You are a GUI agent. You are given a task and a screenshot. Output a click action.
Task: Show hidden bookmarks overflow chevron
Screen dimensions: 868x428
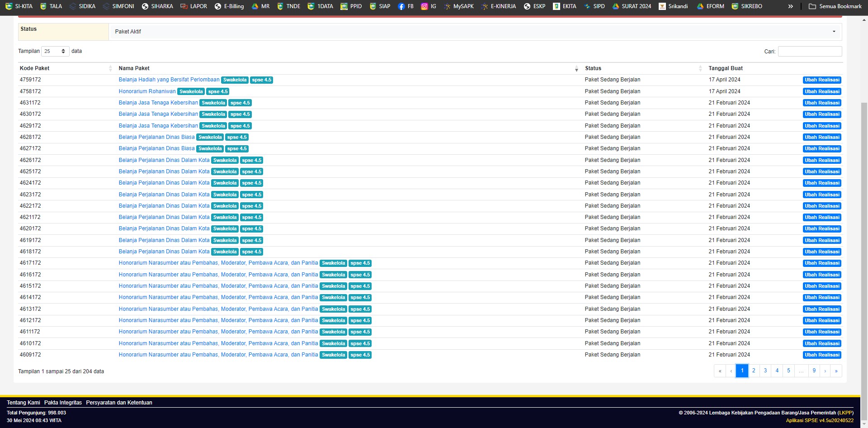[x=790, y=6]
